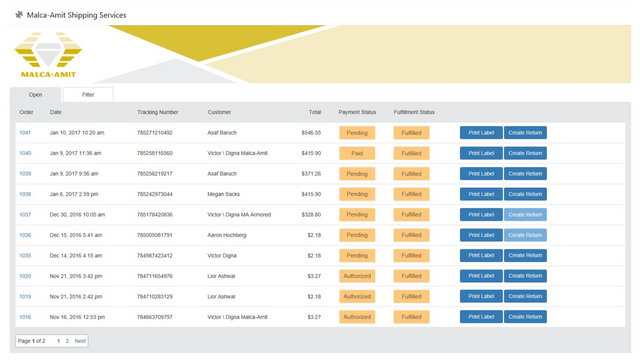Screen dimensions: 640x360
Task: Print Label for order 1039
Action: tap(481, 173)
